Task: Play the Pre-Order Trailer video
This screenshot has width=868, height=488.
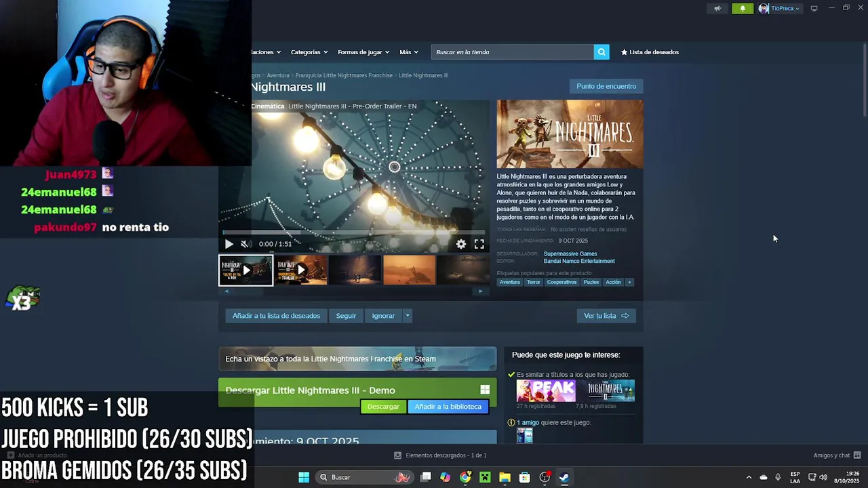Action: coord(229,244)
